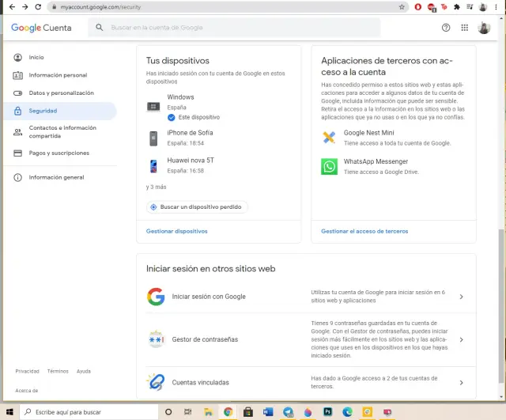Open the browser extensions puzzle icon

coord(456,6)
